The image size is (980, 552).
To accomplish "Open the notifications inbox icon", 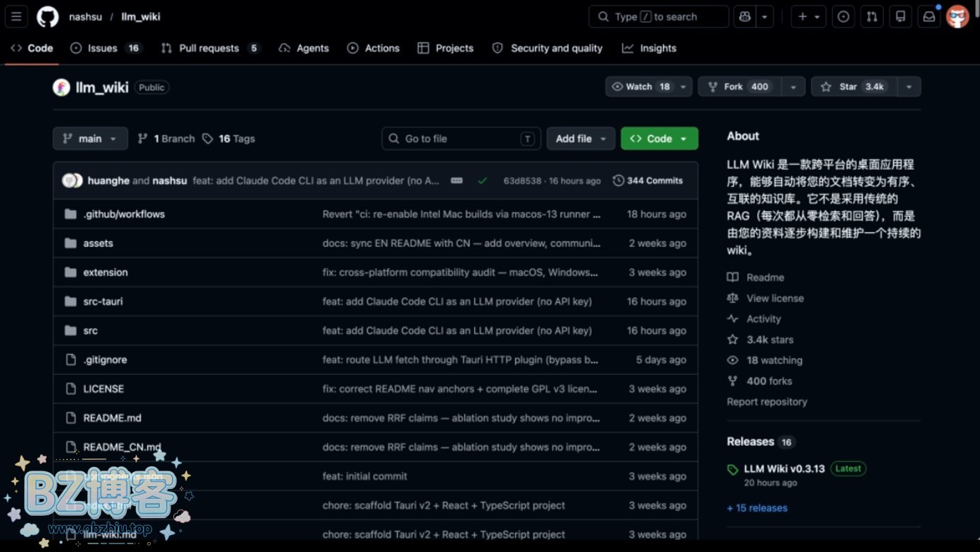I will pyautogui.click(x=928, y=16).
